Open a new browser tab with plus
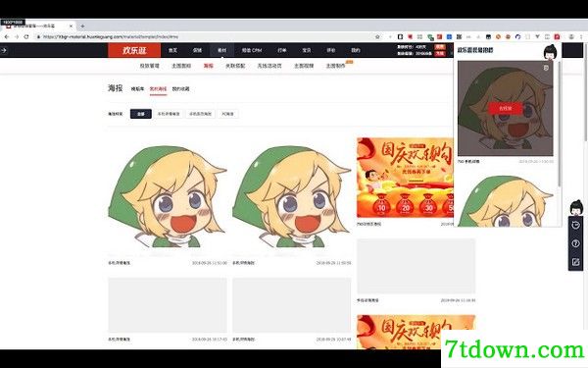588x368 pixels. coord(82,26)
